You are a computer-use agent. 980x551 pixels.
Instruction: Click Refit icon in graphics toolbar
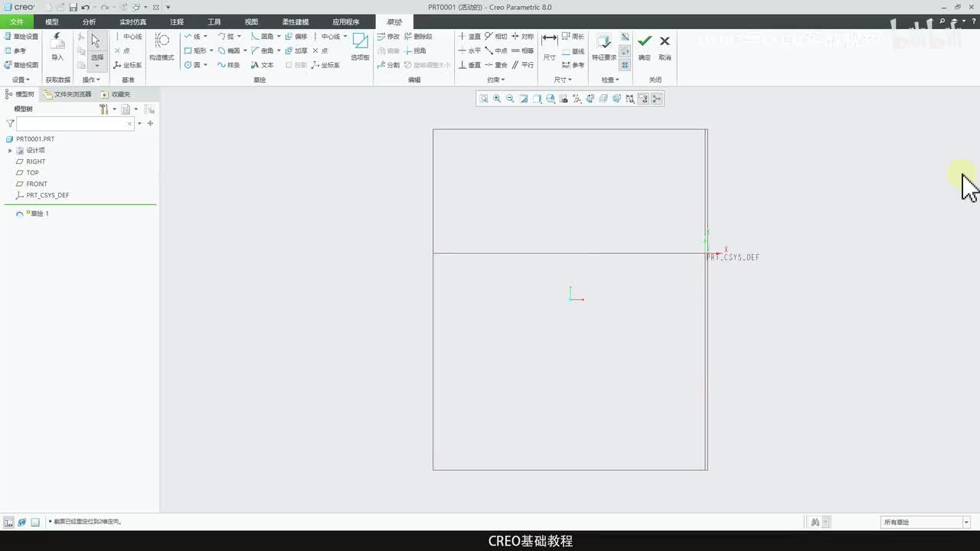[x=484, y=99]
